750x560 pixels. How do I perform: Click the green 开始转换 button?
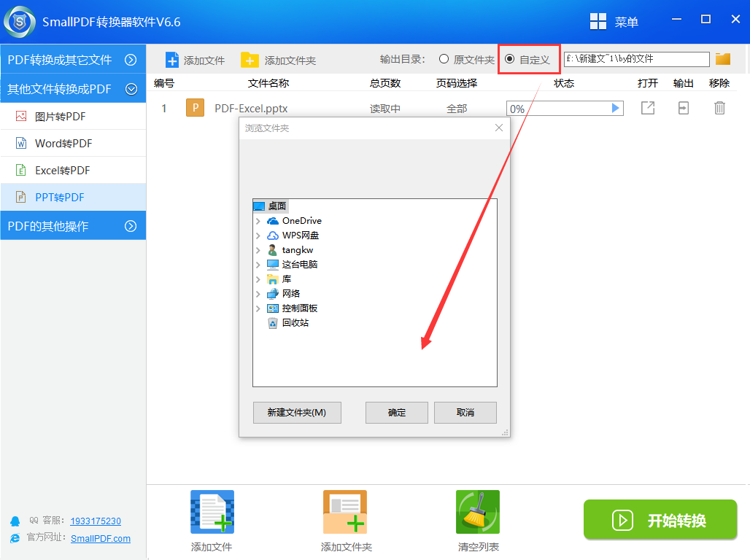(x=660, y=519)
